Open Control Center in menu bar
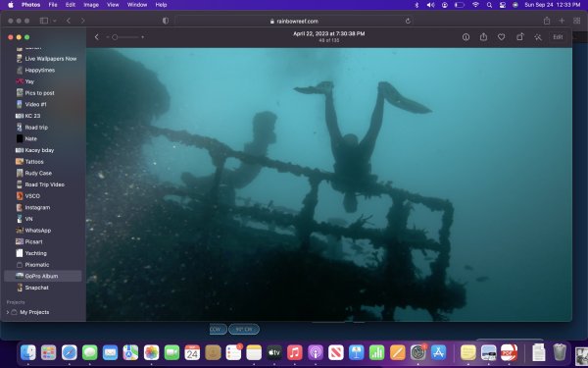The width and height of the screenshot is (588, 368). pos(503,5)
